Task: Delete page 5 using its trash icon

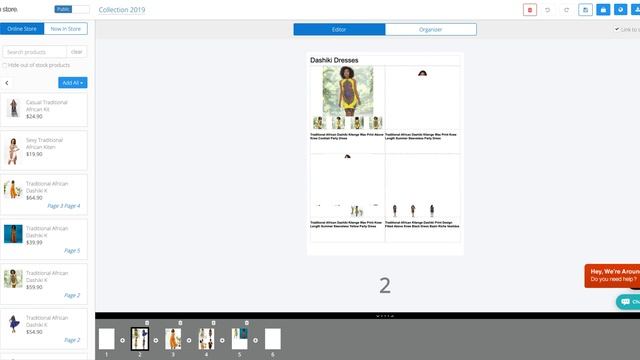Action: [247, 323]
